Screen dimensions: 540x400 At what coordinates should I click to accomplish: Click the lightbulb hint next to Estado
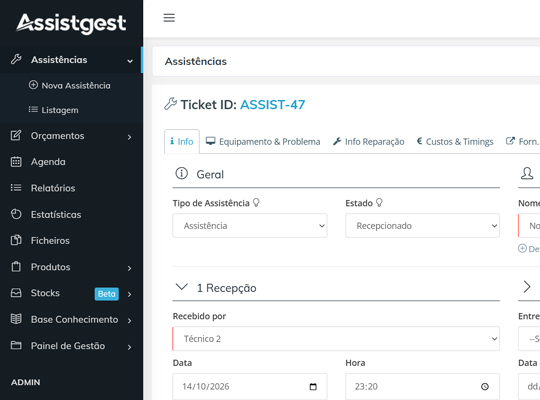[379, 203]
